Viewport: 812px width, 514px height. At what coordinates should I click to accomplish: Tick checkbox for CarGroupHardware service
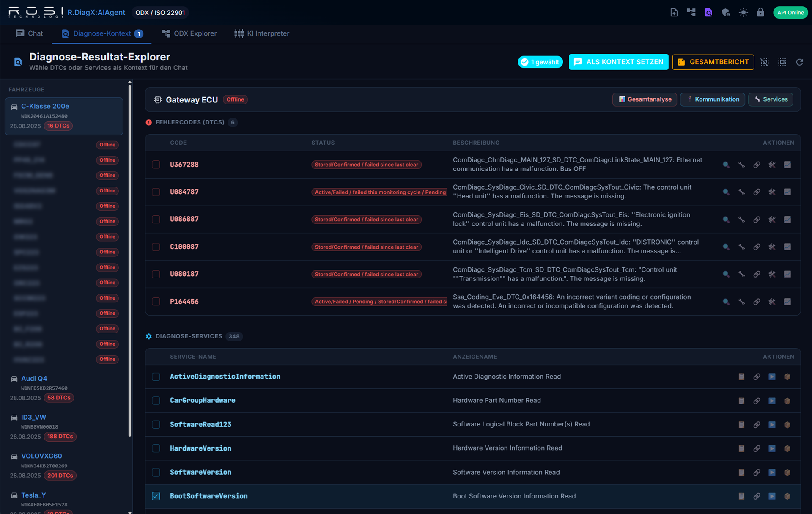click(156, 401)
